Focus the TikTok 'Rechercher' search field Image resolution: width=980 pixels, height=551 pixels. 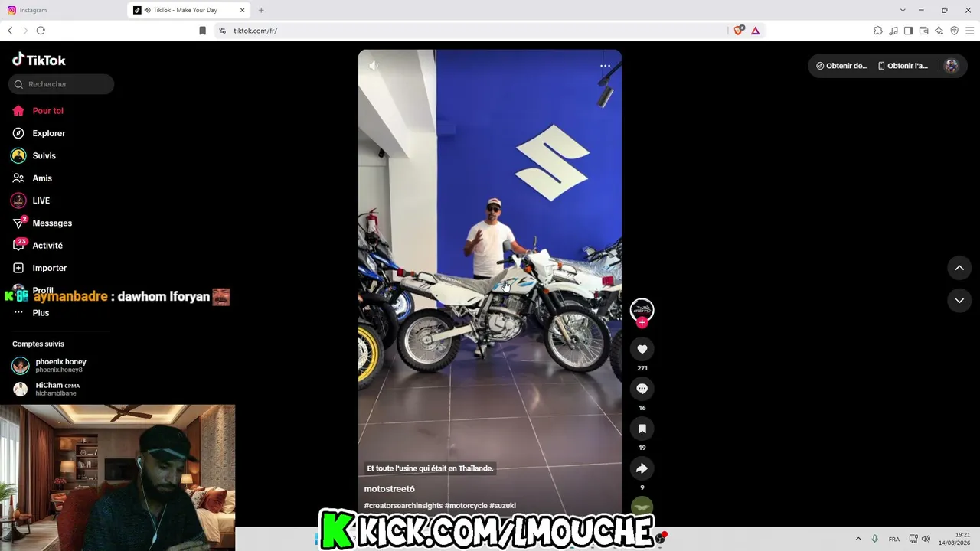point(61,84)
